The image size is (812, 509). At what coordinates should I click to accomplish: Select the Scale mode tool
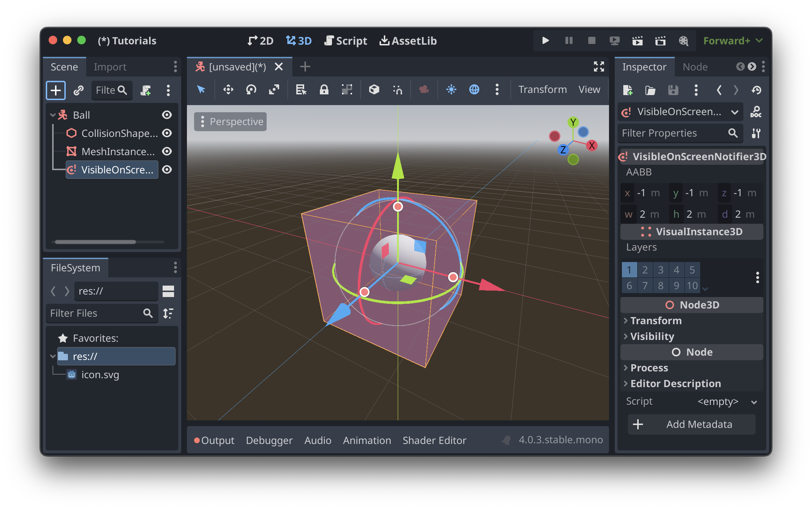pos(274,90)
